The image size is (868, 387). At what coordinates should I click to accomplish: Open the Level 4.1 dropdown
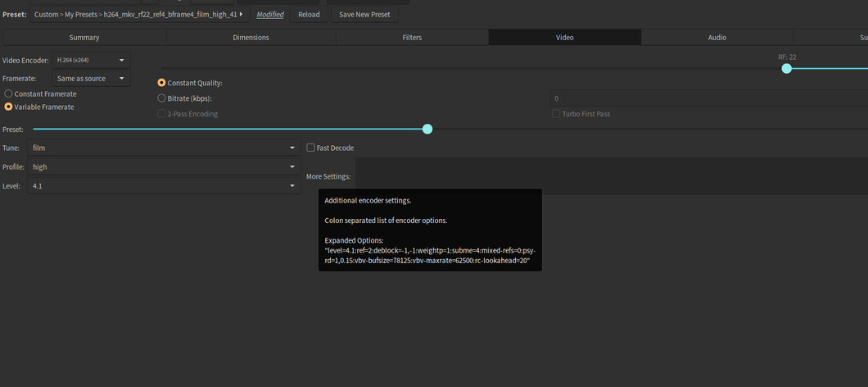tap(164, 186)
